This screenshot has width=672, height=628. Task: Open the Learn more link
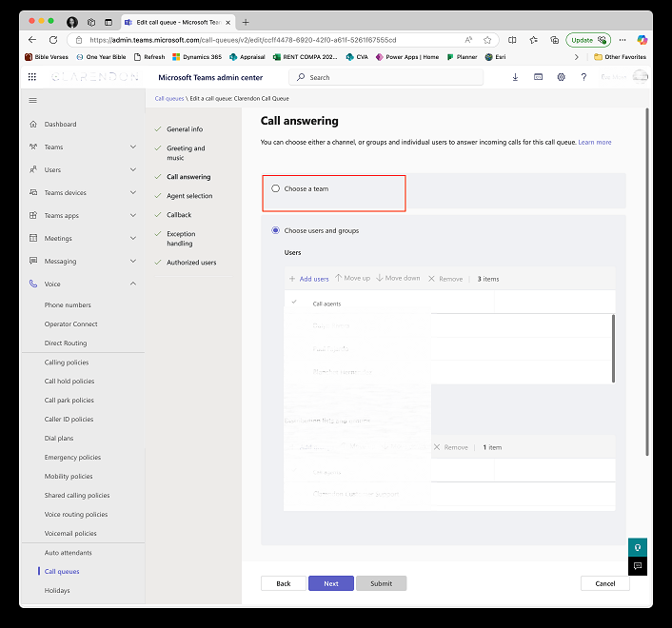click(595, 142)
